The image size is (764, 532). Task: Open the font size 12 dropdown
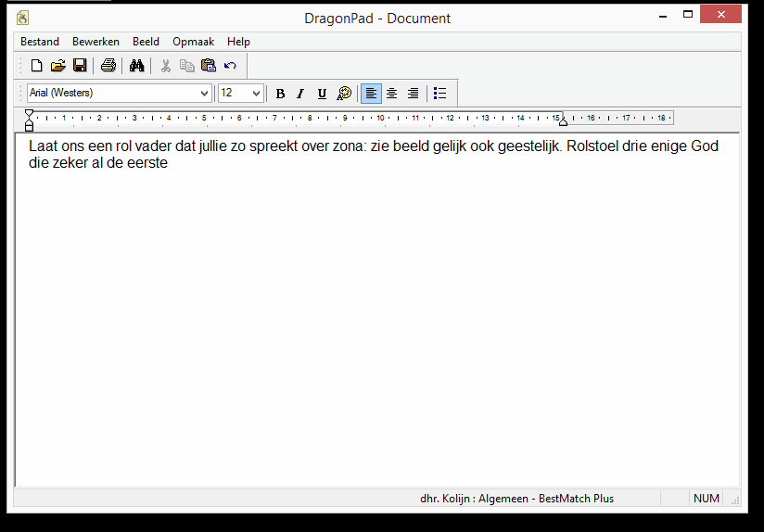[x=257, y=94]
